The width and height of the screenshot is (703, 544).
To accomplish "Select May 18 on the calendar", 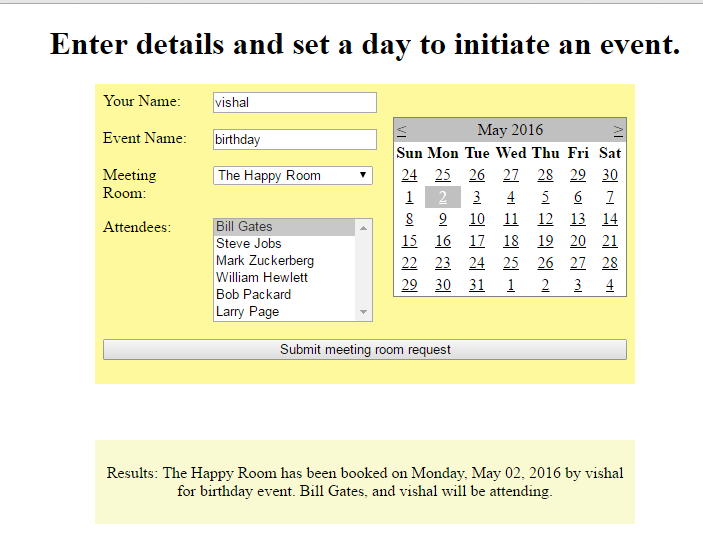I will coord(511,241).
